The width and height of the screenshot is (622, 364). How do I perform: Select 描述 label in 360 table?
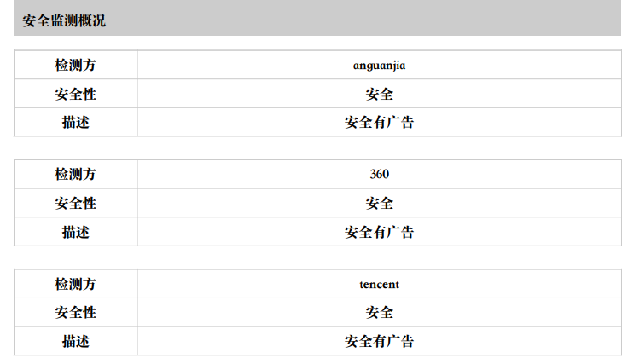(x=75, y=232)
